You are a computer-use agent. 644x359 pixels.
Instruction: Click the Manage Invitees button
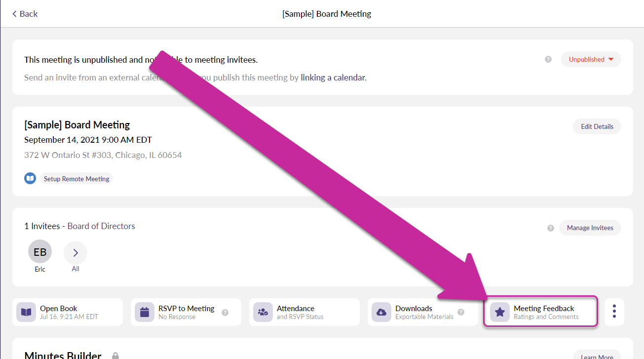590,228
